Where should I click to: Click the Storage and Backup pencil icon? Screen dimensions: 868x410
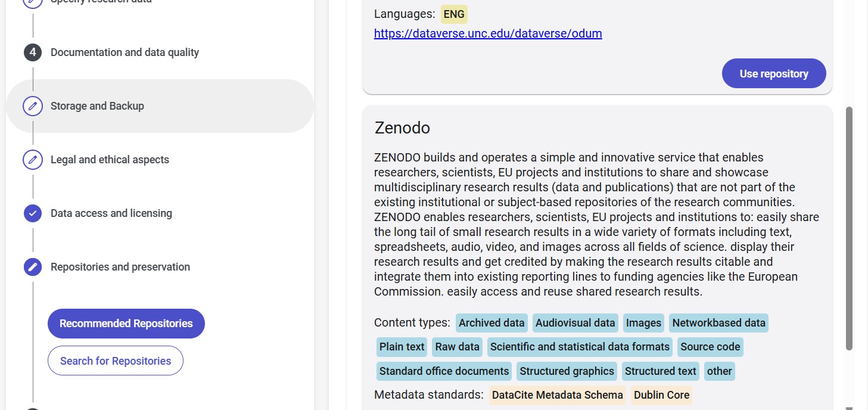click(33, 106)
